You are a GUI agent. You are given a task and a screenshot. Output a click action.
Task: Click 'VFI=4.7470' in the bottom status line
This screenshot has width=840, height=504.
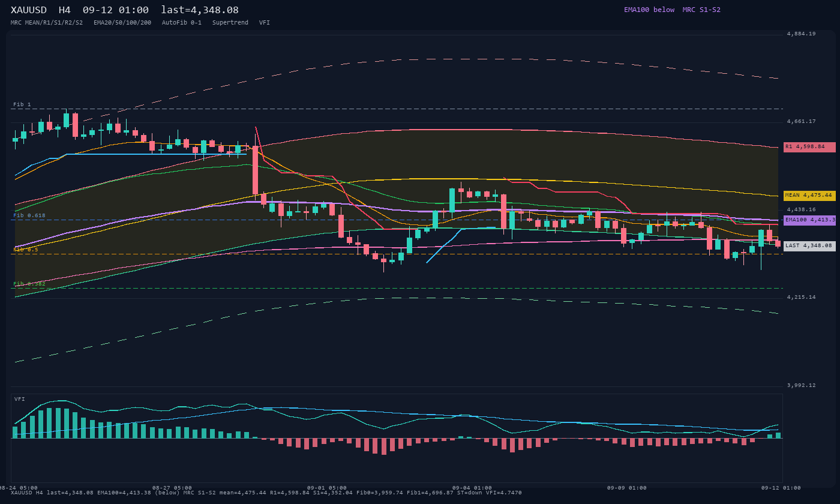tap(504, 493)
